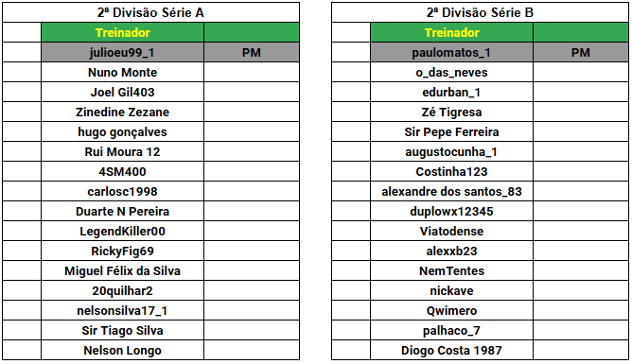Click the Zé Tigresa entry
Screen dimensions: 632x364
(452, 112)
